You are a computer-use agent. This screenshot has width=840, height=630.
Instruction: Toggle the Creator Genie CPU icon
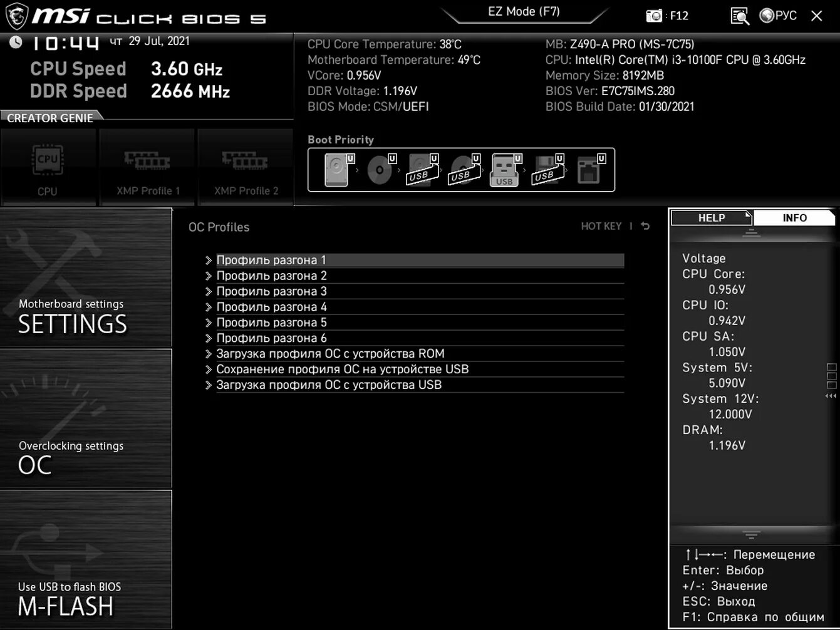[x=48, y=167]
